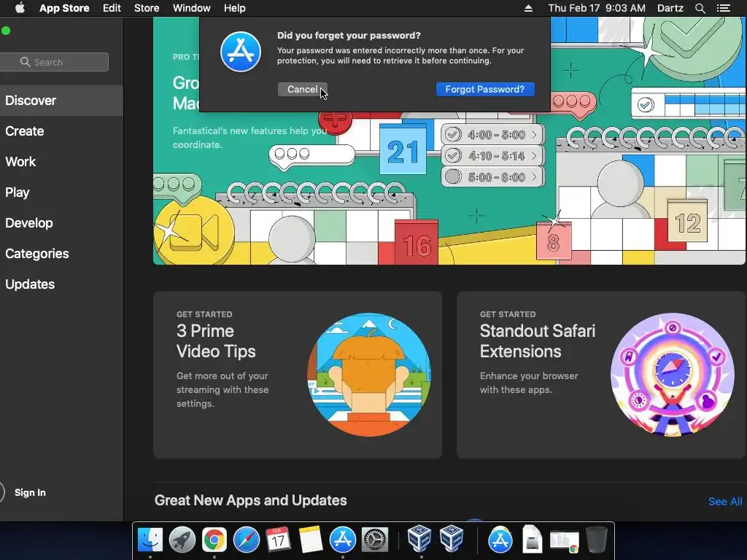
Task: Click App Store dock icon beside Notes
Action: pos(343,540)
